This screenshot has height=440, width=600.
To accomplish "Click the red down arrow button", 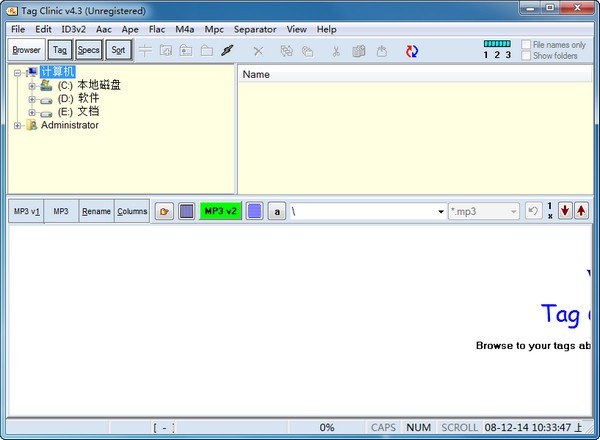I will click(565, 211).
